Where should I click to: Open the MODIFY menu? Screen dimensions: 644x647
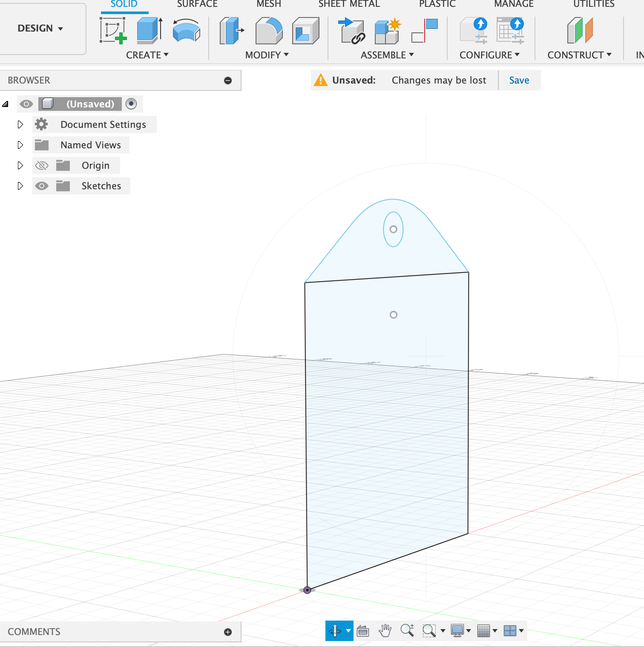267,55
